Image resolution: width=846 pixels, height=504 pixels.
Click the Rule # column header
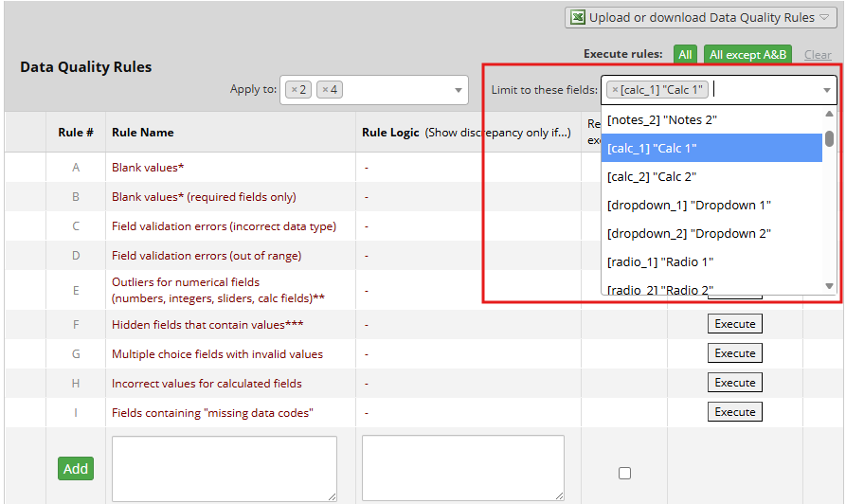[x=76, y=133]
